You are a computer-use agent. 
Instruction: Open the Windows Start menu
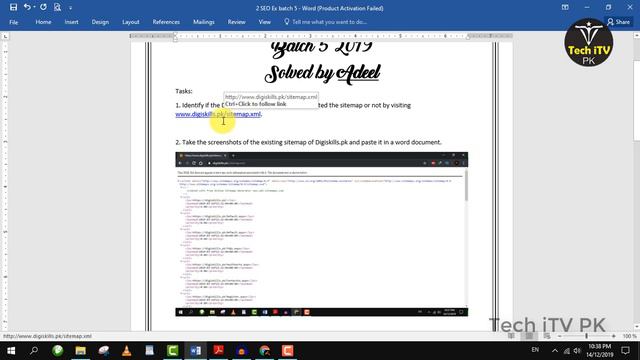tap(11, 351)
